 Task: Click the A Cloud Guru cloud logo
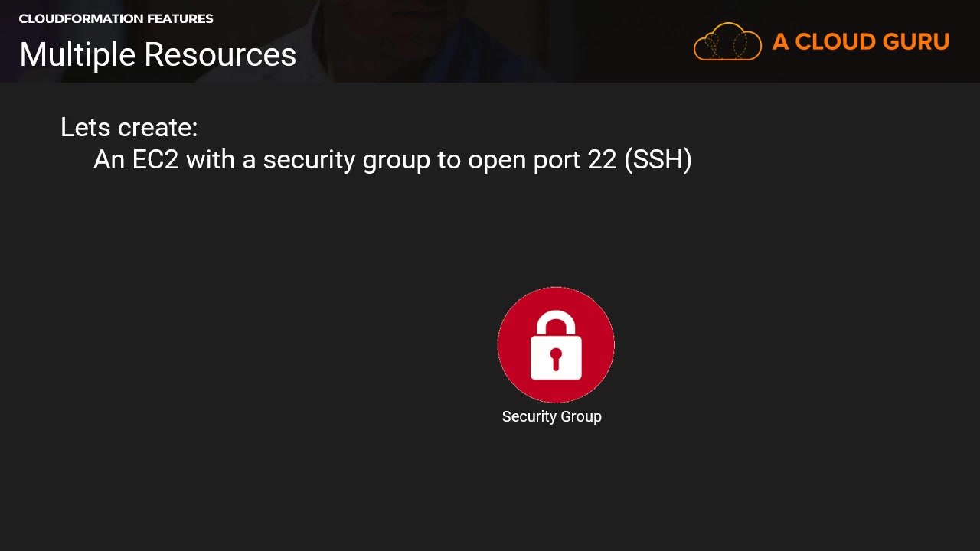[727, 42]
